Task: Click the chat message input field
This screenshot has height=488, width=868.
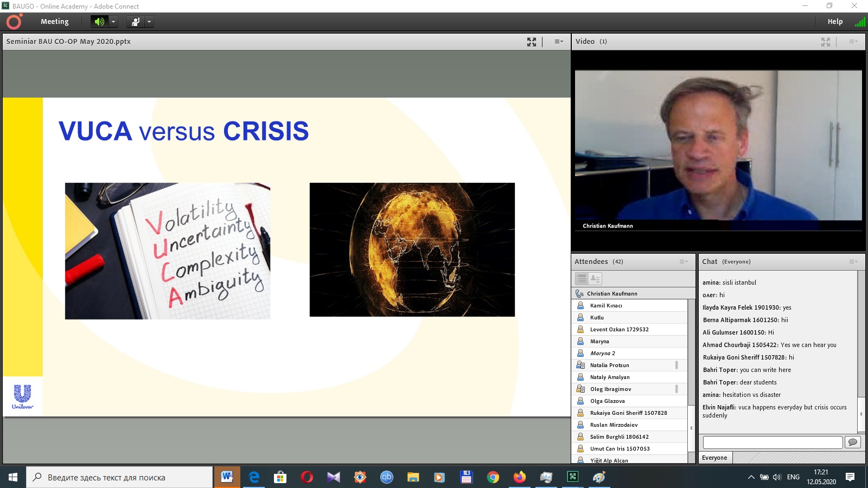Action: coord(773,442)
